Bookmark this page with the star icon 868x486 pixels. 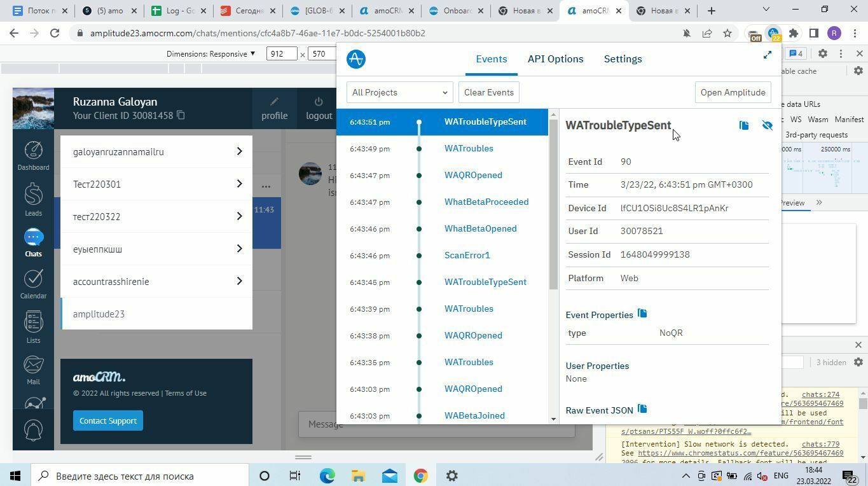[727, 33]
